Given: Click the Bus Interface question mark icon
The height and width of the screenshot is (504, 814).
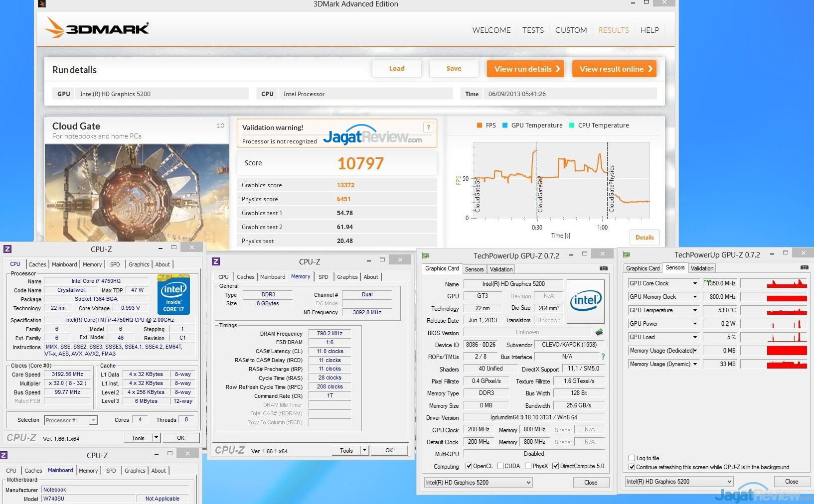Looking at the screenshot, I should pyautogui.click(x=603, y=357).
